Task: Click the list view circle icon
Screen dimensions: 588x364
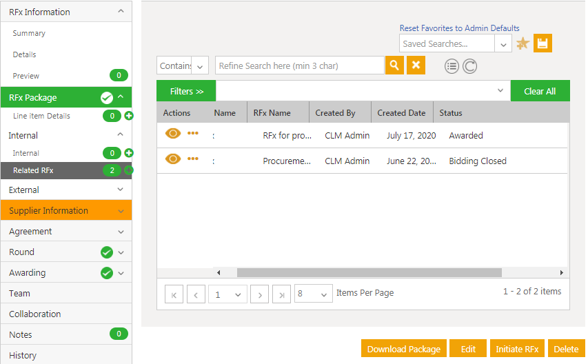Action: point(452,66)
